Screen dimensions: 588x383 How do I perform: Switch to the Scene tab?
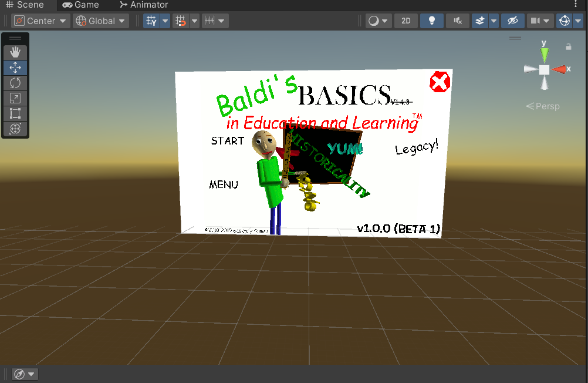point(25,5)
